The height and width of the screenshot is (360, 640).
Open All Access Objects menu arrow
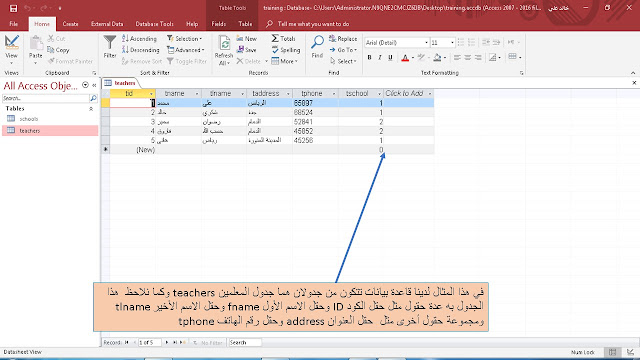(85, 85)
